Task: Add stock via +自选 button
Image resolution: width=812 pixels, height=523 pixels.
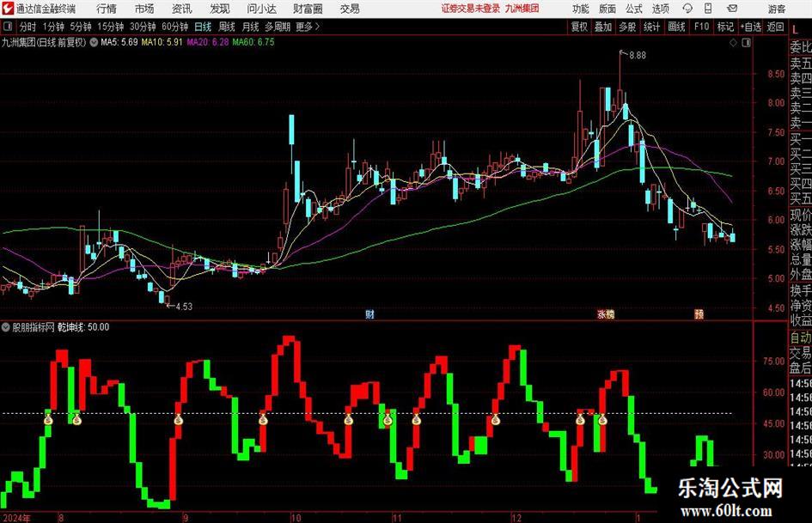Action: click(751, 27)
